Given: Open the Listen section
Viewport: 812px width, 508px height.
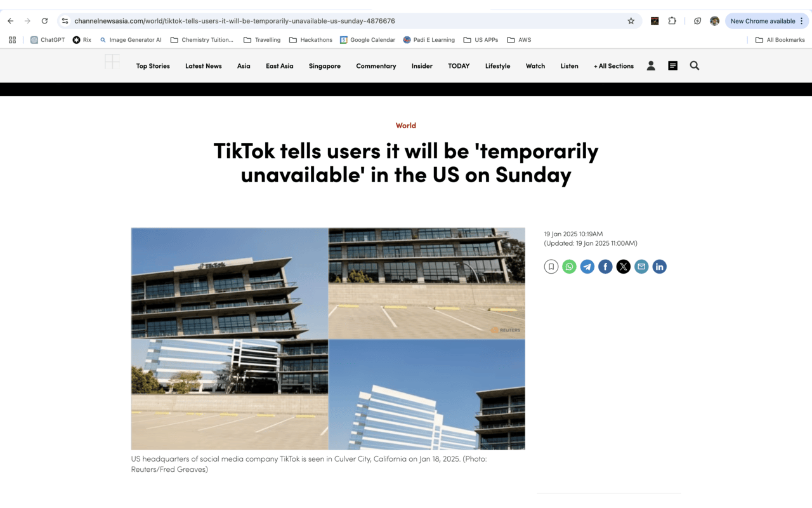Looking at the screenshot, I should pyautogui.click(x=570, y=66).
